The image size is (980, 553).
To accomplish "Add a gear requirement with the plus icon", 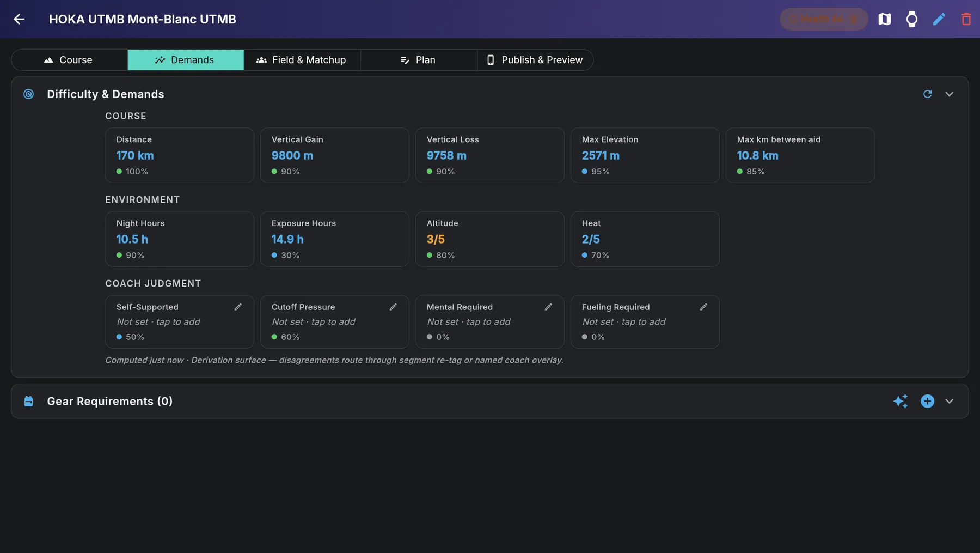I will coord(928,402).
